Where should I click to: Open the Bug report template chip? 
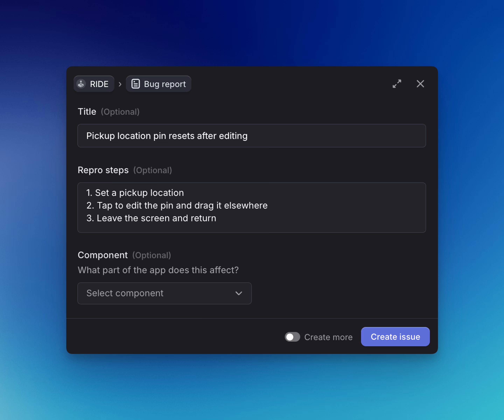(158, 84)
